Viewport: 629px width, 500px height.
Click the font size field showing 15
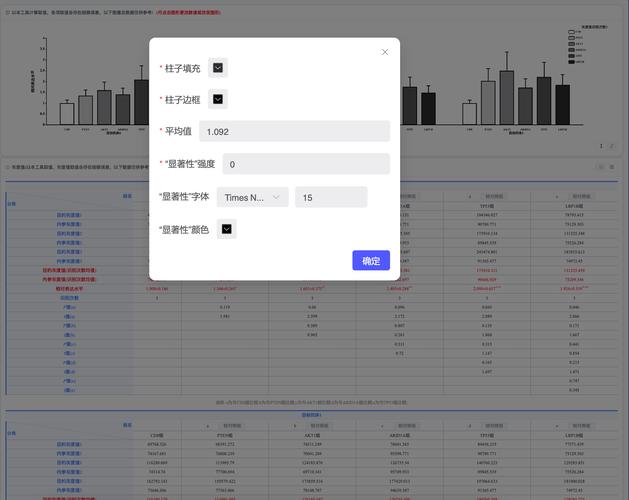pos(330,198)
